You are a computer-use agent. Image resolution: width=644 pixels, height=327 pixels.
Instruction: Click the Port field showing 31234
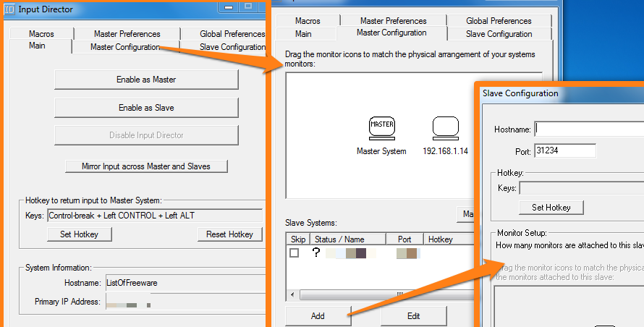[565, 150]
